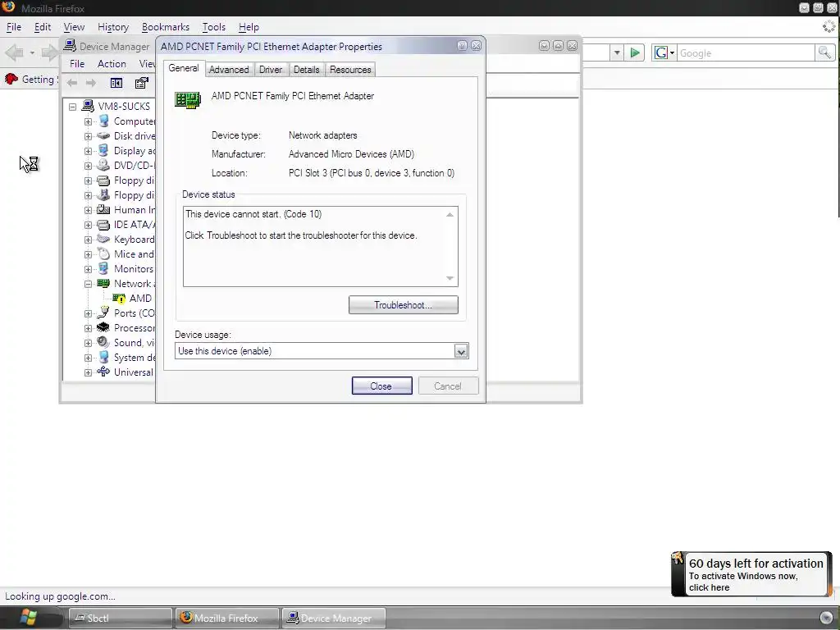Click the Keyboards device icon
840x630 pixels.
tap(103, 239)
